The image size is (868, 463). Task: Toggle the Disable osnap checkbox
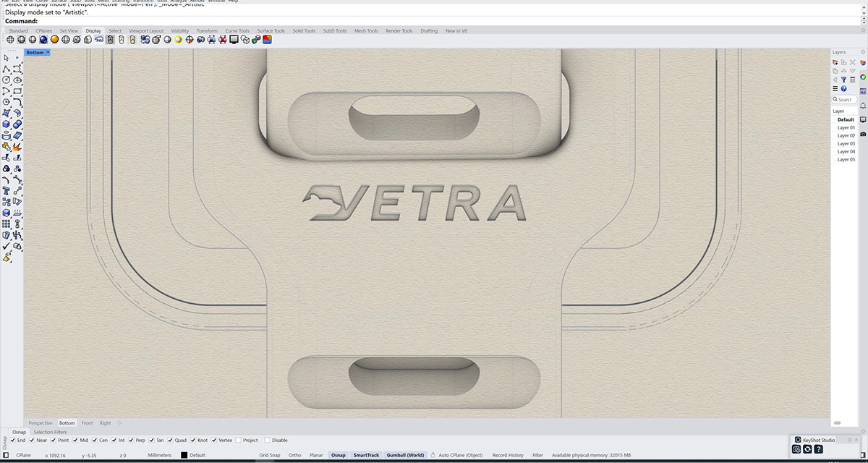(268, 440)
